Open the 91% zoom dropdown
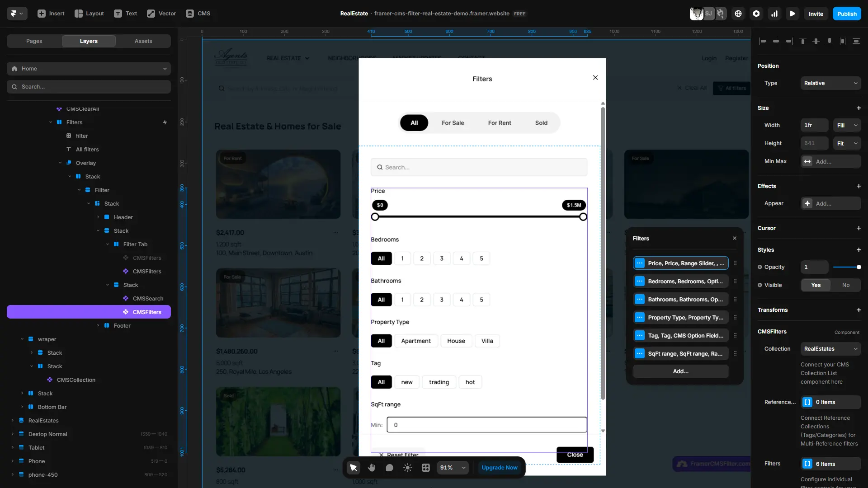The image size is (868, 488). point(453,468)
